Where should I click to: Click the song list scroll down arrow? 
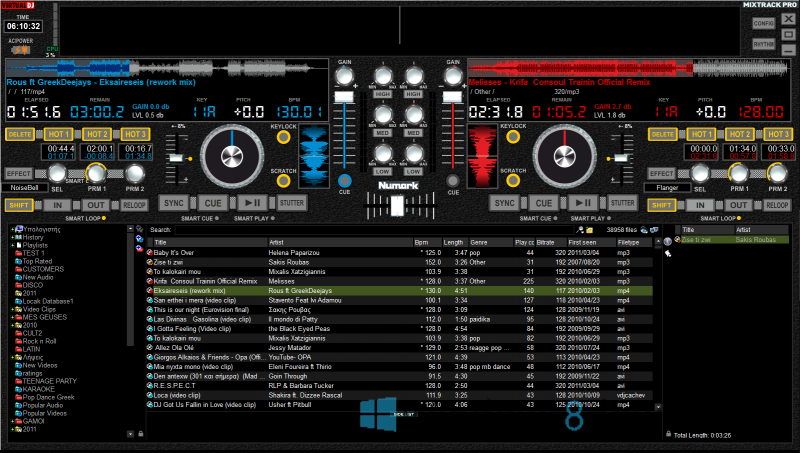(x=658, y=407)
